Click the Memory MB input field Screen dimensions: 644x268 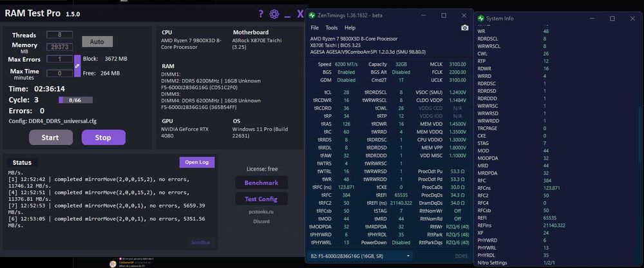click(59, 47)
